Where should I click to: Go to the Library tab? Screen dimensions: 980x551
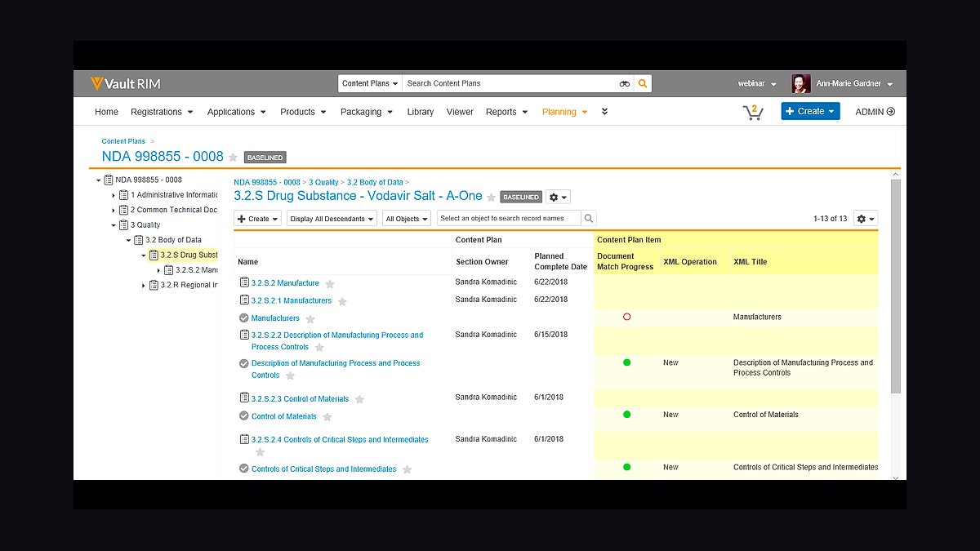(421, 112)
